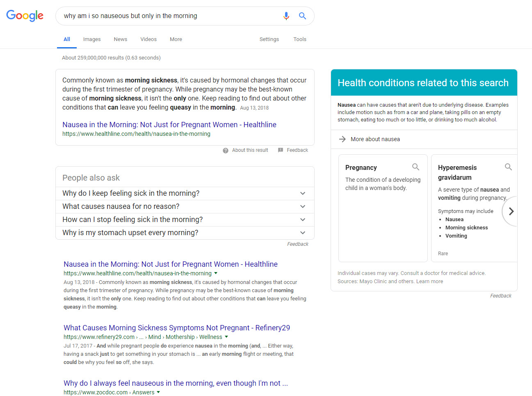Screen dimensions: 532x396
Task: Click the next arrow on health conditions carousel
Action: point(511,211)
